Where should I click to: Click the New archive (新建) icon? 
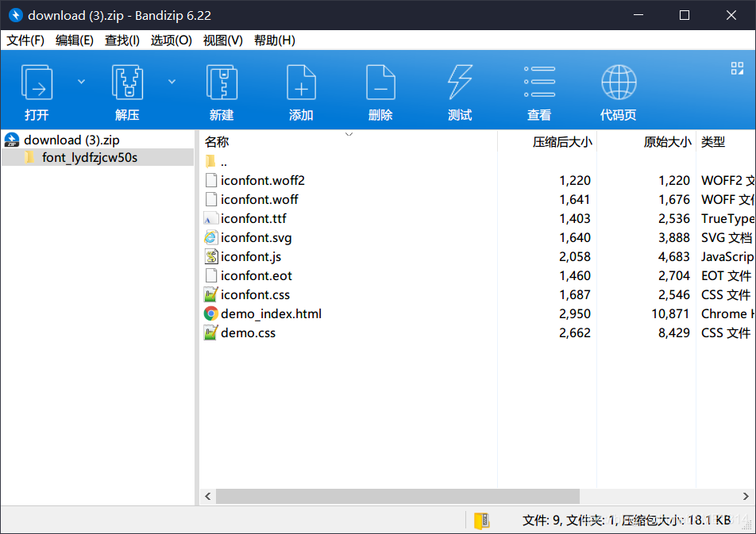[222, 83]
